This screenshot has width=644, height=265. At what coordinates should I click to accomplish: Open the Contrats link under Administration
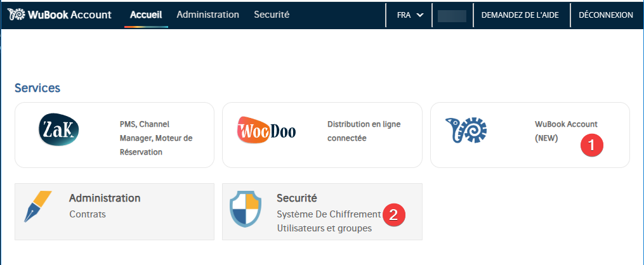(88, 214)
